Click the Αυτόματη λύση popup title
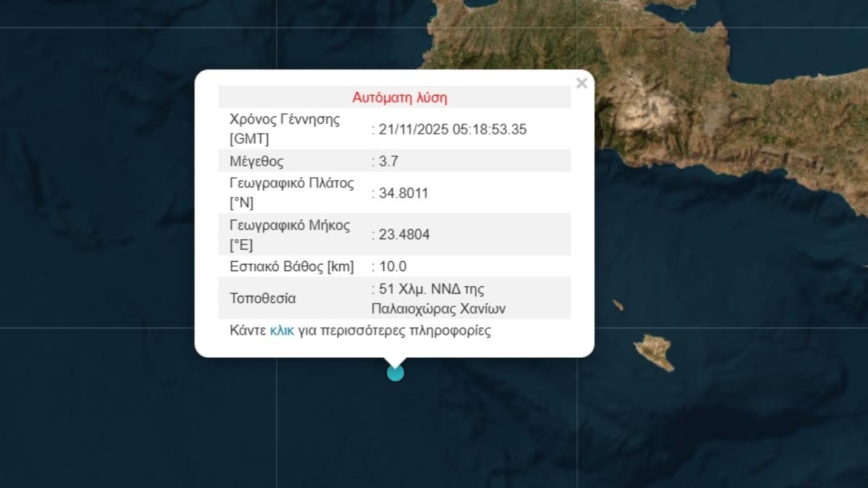This screenshot has height=488, width=868. pyautogui.click(x=400, y=95)
